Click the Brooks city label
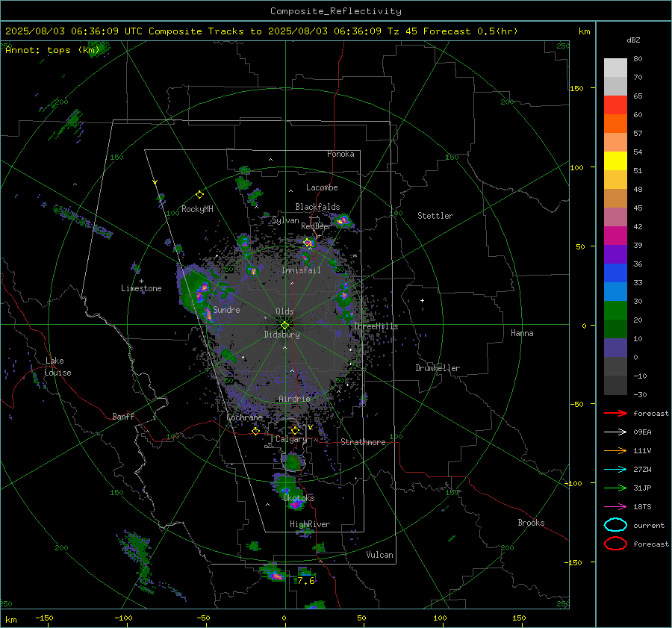This screenshot has width=672, height=628. (x=531, y=523)
